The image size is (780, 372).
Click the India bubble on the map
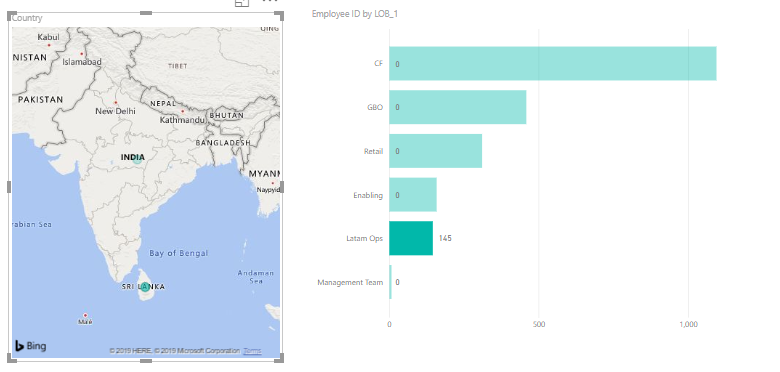[x=137, y=159]
